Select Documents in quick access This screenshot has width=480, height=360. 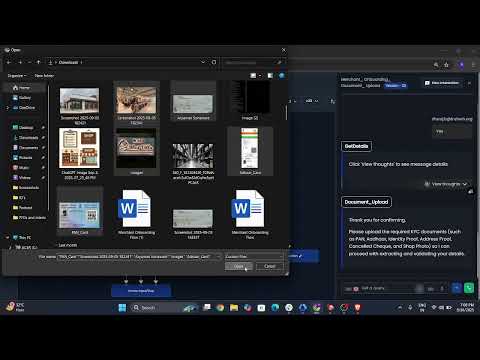(28, 148)
